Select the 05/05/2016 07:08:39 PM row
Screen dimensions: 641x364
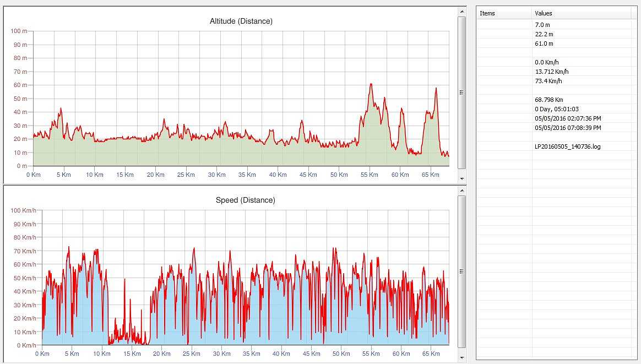[x=568, y=128]
